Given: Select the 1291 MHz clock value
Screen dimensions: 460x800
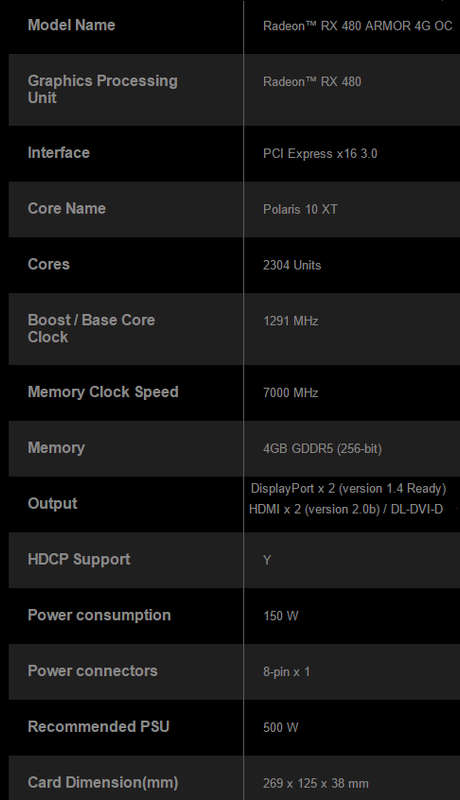Looking at the screenshot, I should 291,321.
